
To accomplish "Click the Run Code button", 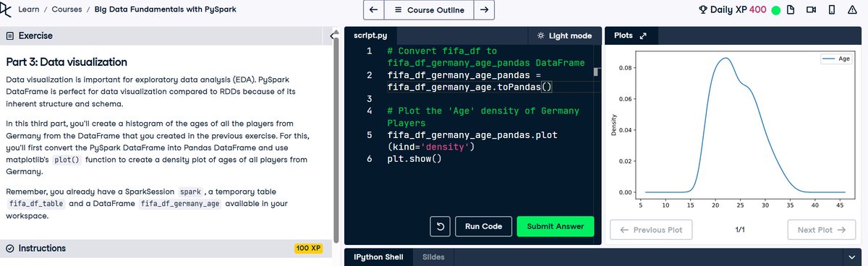I will point(483,226).
